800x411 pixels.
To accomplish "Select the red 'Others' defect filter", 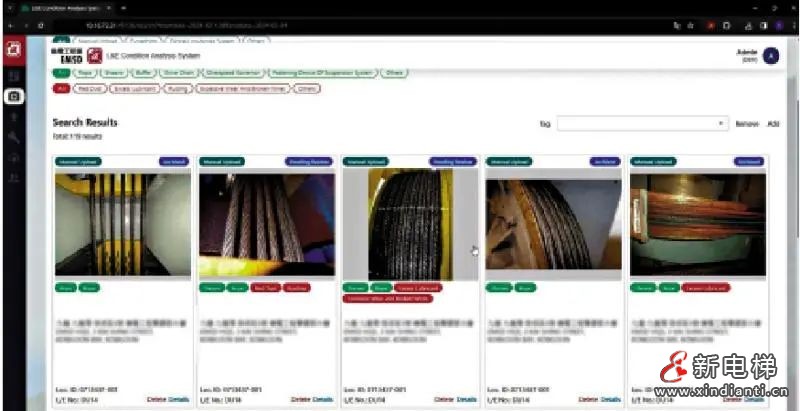I will [308, 88].
